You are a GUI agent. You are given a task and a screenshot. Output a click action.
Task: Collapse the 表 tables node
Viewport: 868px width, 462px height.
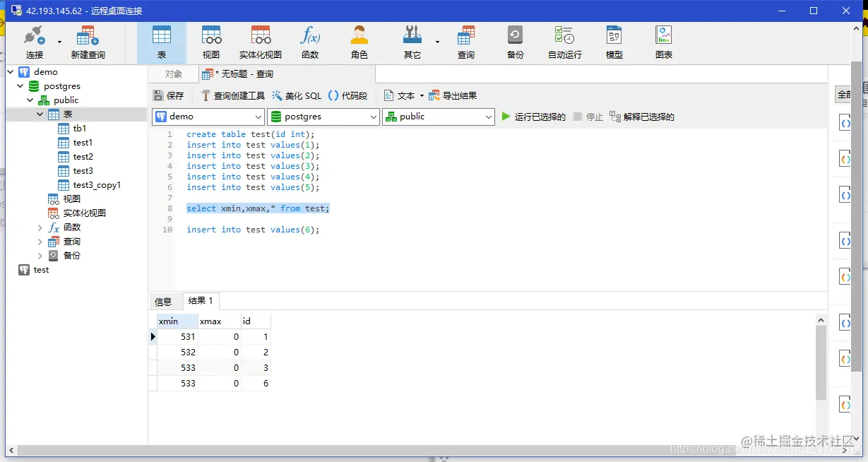pyautogui.click(x=40, y=114)
